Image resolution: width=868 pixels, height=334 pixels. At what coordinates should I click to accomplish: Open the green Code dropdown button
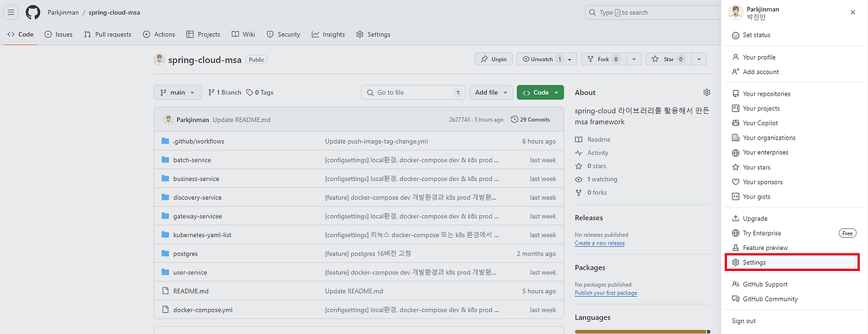click(540, 92)
